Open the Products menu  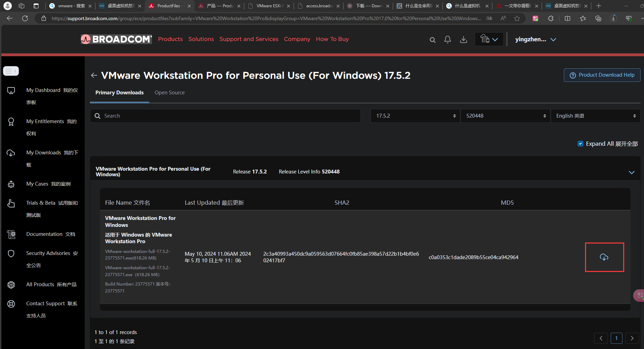(170, 39)
